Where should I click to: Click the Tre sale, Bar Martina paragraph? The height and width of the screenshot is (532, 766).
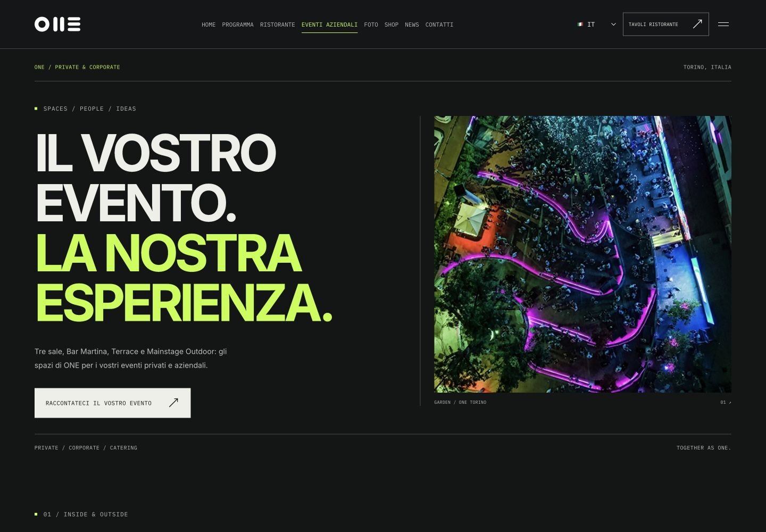[131, 359]
